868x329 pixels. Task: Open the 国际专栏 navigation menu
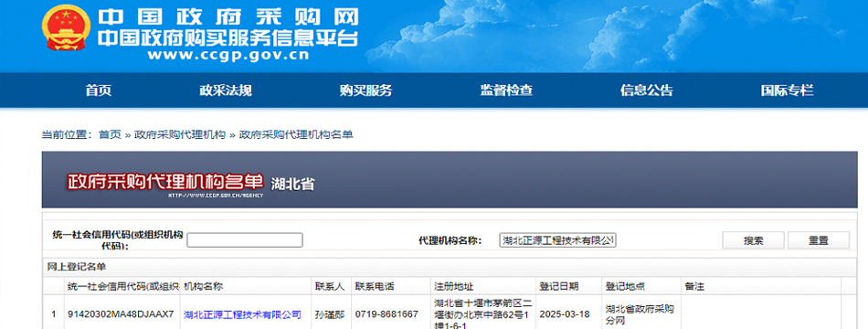point(788,90)
